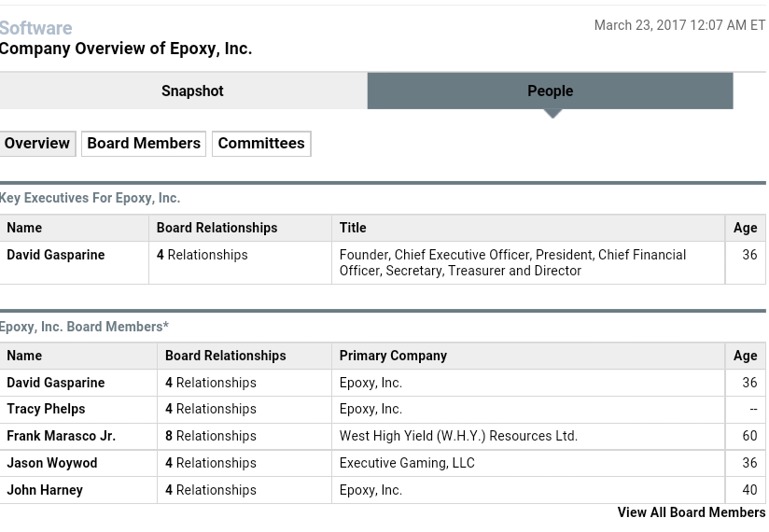View Tracy Phelps' 4 Relationships
Viewport: 769px width, 532px height.
tap(210, 409)
